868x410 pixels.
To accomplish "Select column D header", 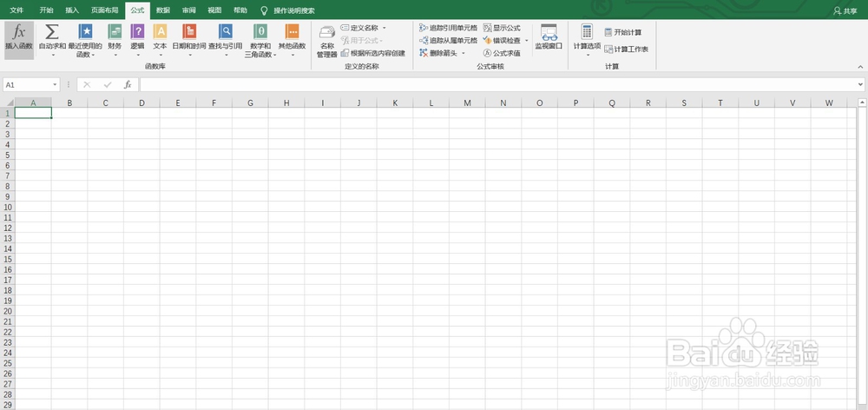I will [x=141, y=102].
